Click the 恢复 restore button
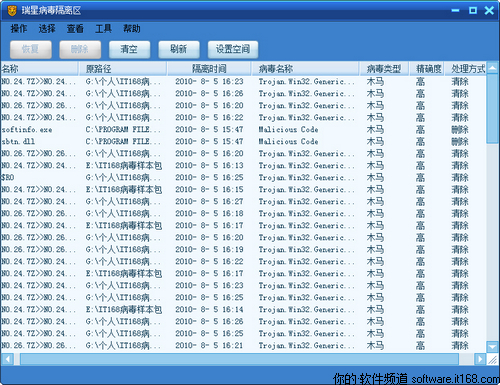Image resolution: width=500 pixels, height=385 pixels. pyautogui.click(x=31, y=49)
